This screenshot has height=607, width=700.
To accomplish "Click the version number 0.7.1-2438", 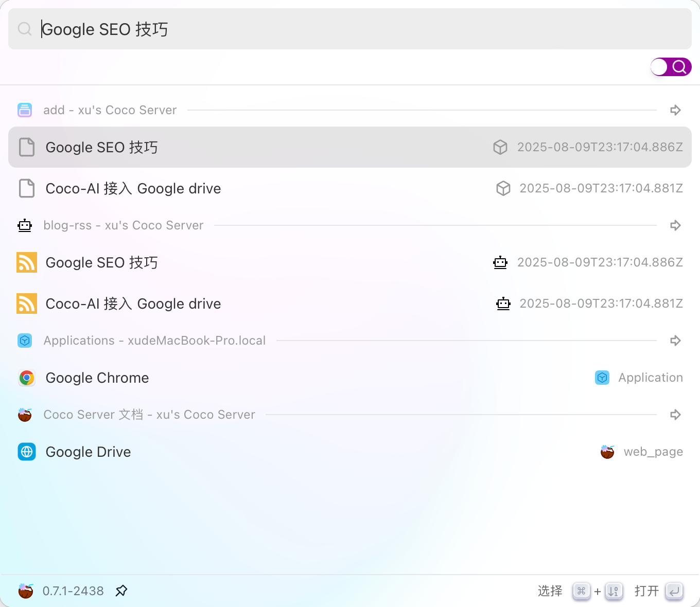I will tap(73, 591).
